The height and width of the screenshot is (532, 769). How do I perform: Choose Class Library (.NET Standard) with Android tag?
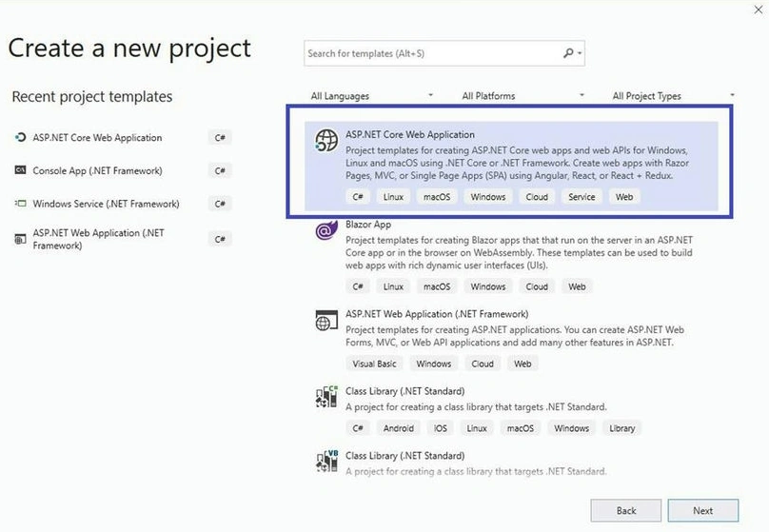point(405,391)
